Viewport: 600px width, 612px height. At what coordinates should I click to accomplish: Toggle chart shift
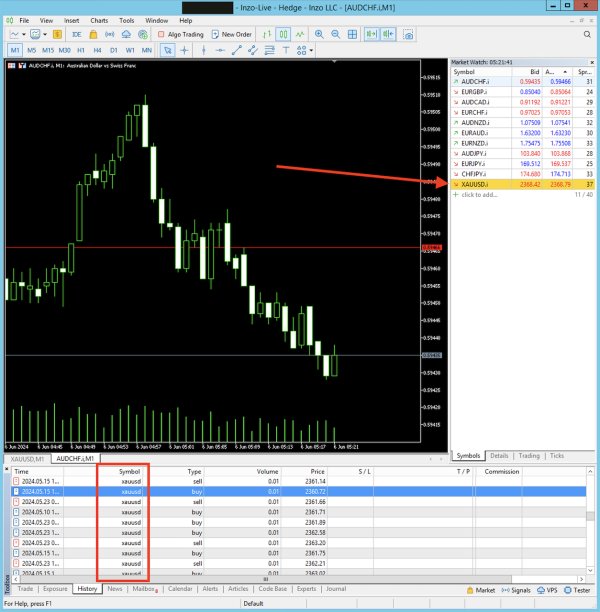[388, 34]
